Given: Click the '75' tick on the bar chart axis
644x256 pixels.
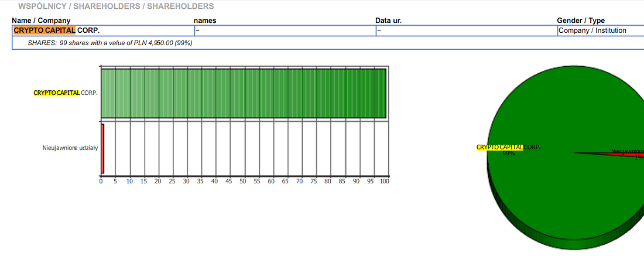Looking at the screenshot, I should coord(314,181).
